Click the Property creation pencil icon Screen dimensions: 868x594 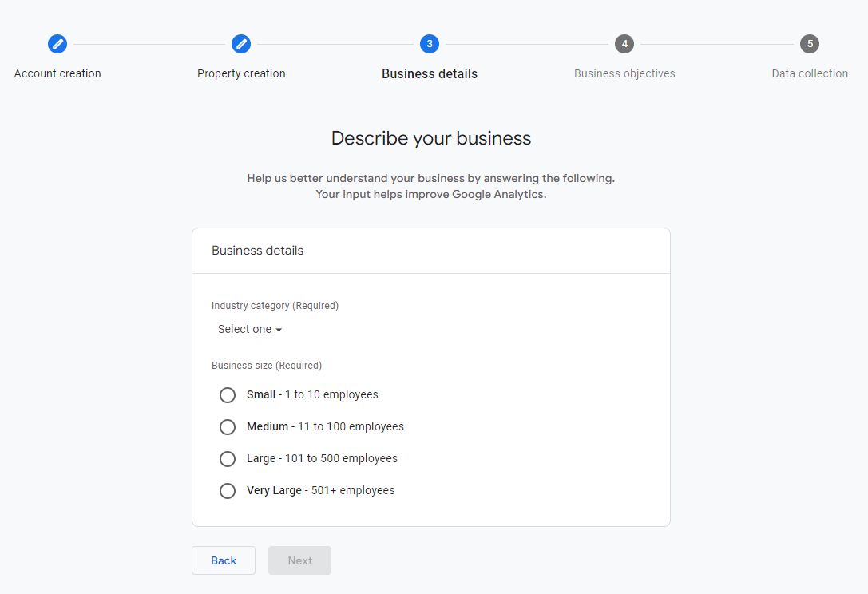click(241, 44)
